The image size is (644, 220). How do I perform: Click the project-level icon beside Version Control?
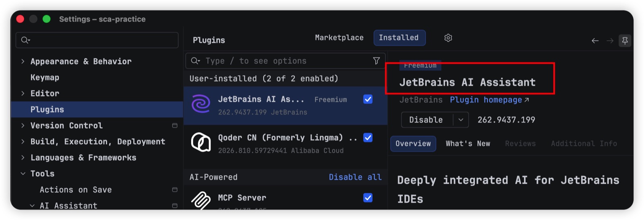point(175,125)
